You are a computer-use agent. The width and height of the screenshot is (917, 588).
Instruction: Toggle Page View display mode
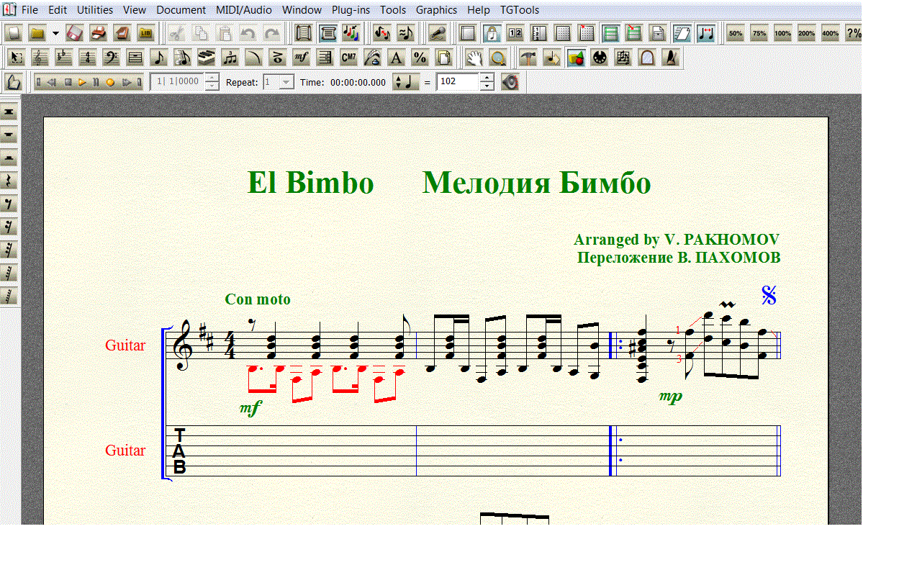(303, 33)
